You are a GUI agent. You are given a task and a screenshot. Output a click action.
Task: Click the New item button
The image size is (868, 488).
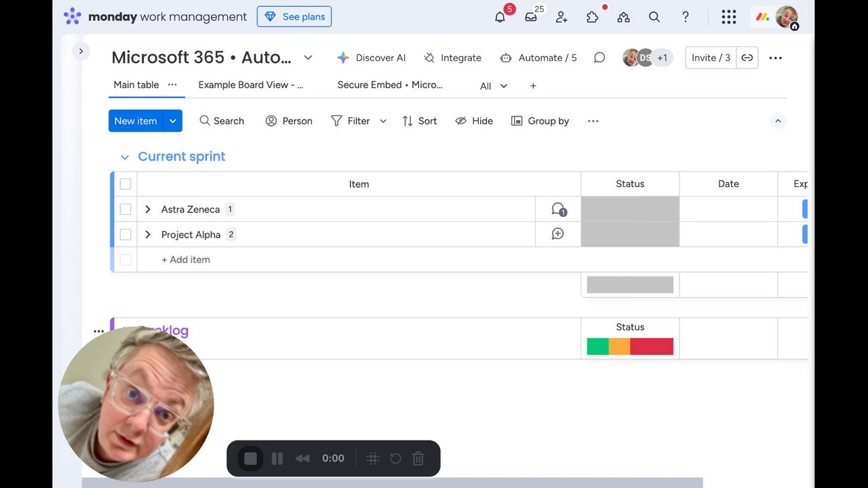[x=136, y=121]
